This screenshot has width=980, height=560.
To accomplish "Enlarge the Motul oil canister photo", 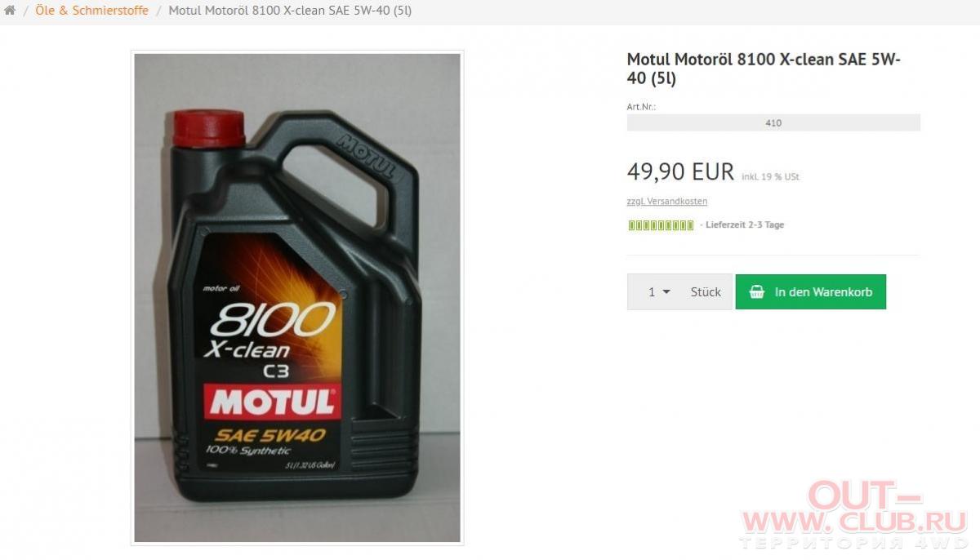I will (297, 297).
